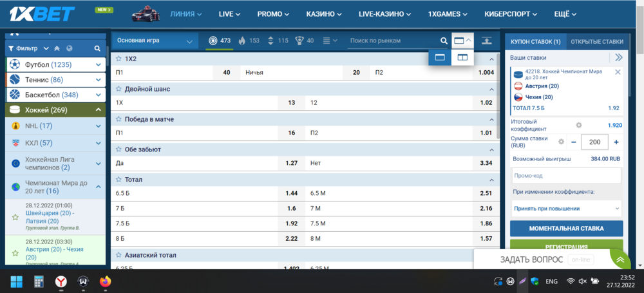
Task: Switch to КУПОН СТАВОК tab
Action: (535, 41)
